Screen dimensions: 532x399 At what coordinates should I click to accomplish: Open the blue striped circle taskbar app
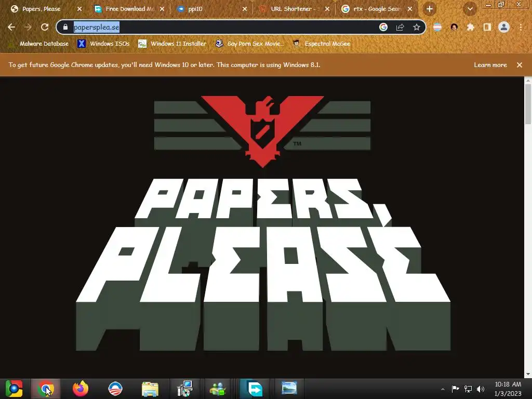click(115, 389)
